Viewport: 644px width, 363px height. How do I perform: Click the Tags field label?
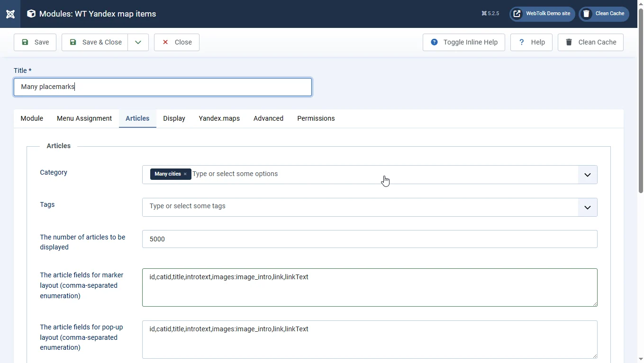click(x=47, y=204)
